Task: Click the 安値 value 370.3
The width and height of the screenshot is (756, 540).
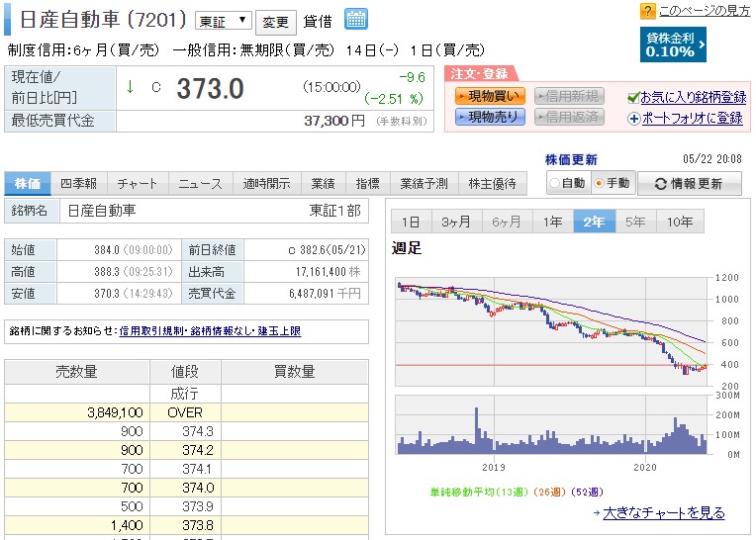Action: click(x=107, y=294)
